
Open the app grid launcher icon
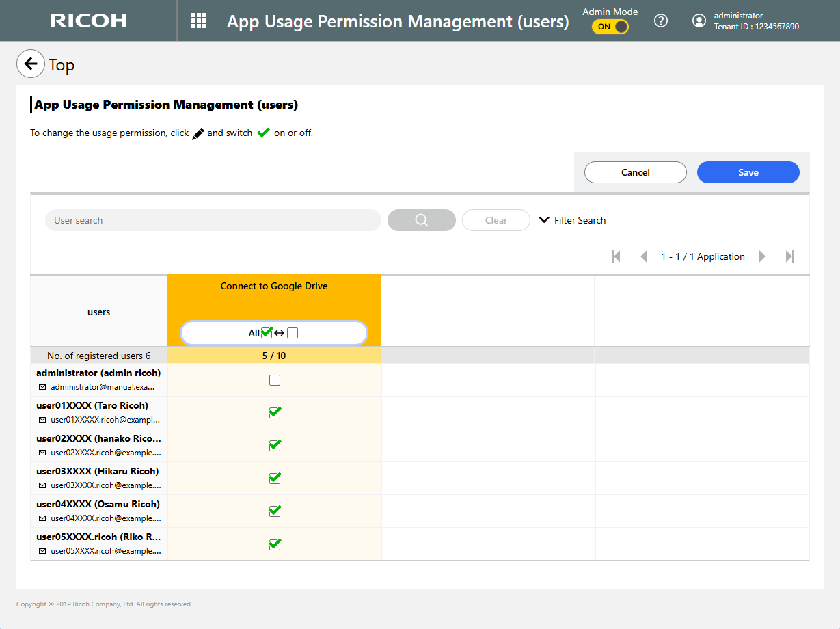point(199,21)
